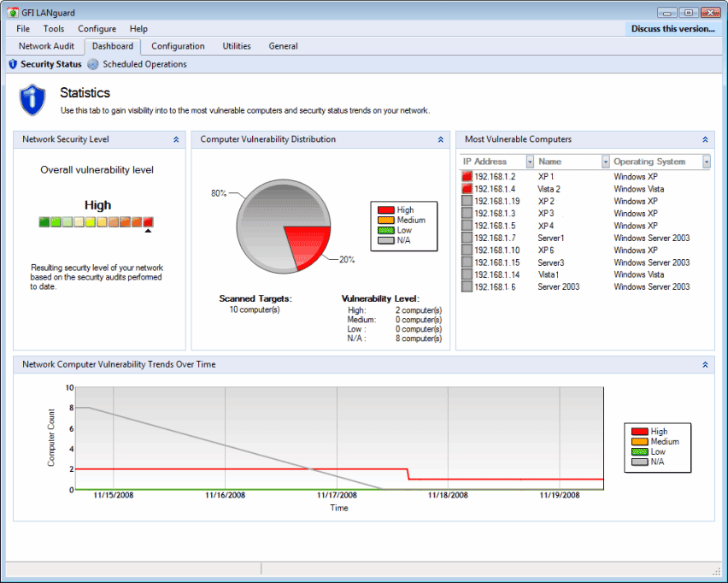Switch to the Network Audit tab

[x=46, y=46]
